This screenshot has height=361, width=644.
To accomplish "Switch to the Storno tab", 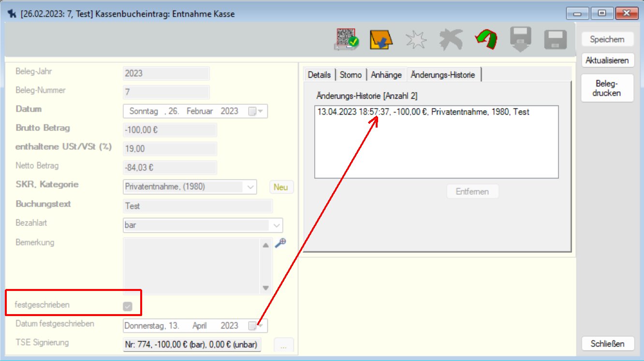I will 351,75.
